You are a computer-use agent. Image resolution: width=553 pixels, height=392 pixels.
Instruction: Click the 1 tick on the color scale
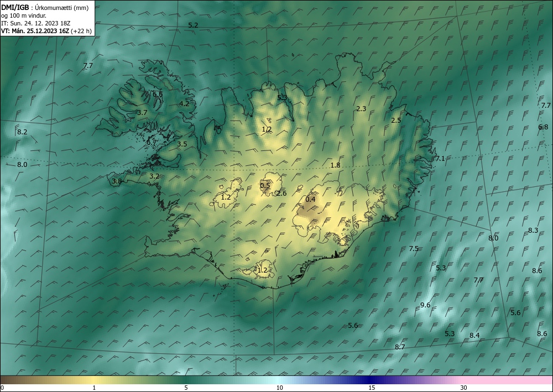point(94,388)
